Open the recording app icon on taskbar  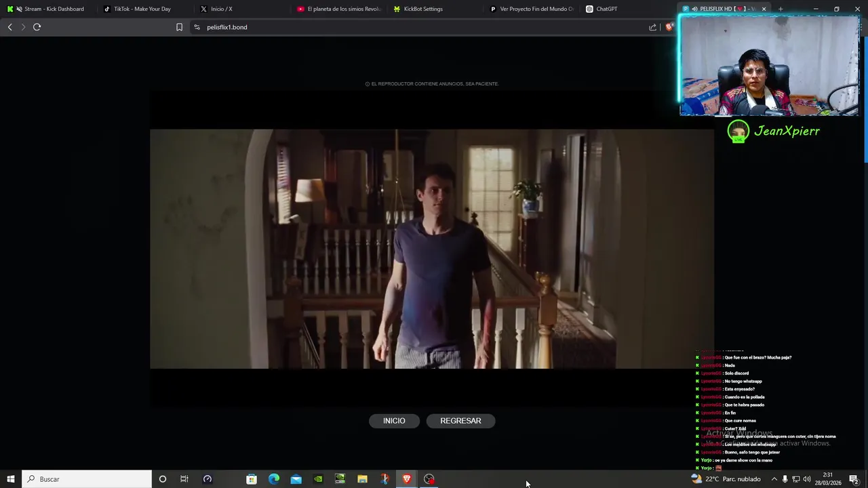point(429,479)
